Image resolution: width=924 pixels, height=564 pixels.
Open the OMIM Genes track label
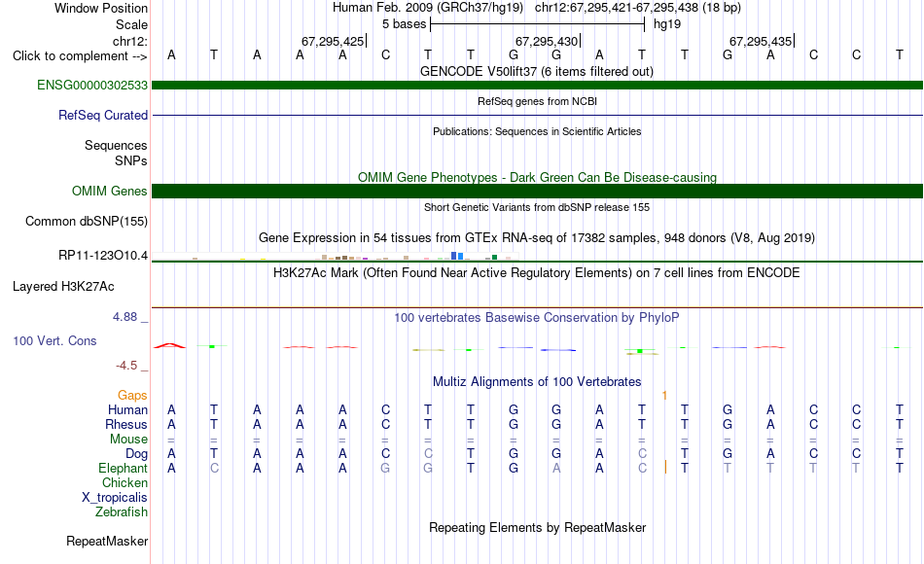[x=109, y=191]
